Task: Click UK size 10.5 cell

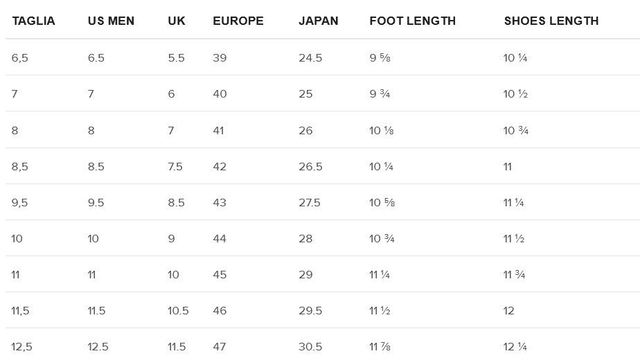Action: click(x=178, y=311)
